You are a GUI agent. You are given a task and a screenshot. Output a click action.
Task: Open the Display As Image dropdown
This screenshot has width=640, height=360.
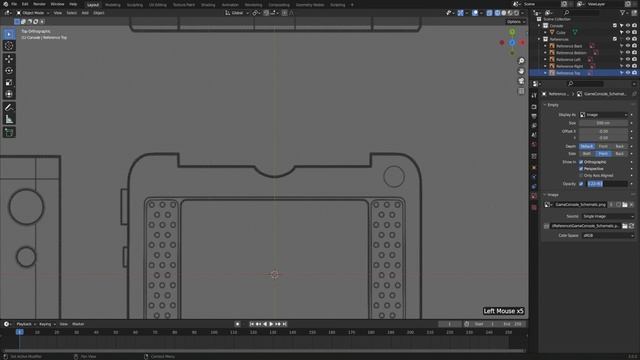point(603,115)
